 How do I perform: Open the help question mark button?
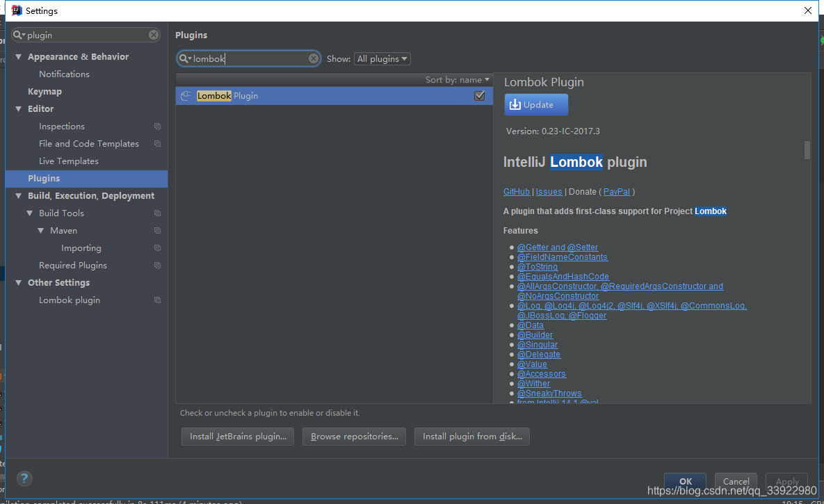pyautogui.click(x=24, y=478)
